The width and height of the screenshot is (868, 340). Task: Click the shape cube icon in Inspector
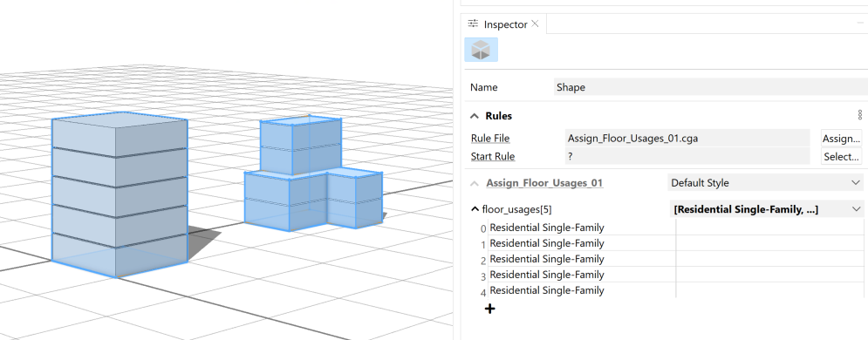481,50
